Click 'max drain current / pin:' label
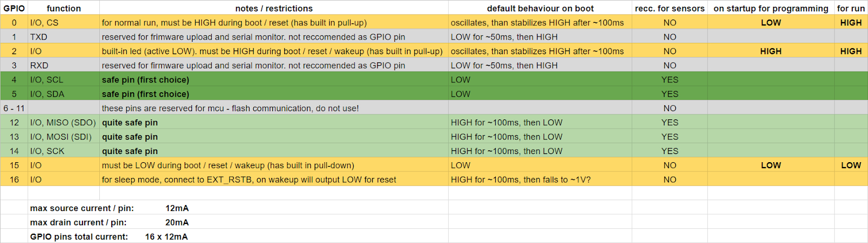868x243 pixels. [x=79, y=222]
